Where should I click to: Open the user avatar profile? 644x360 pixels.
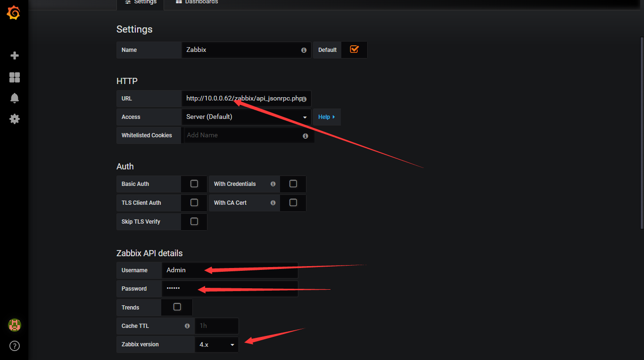pos(15,325)
